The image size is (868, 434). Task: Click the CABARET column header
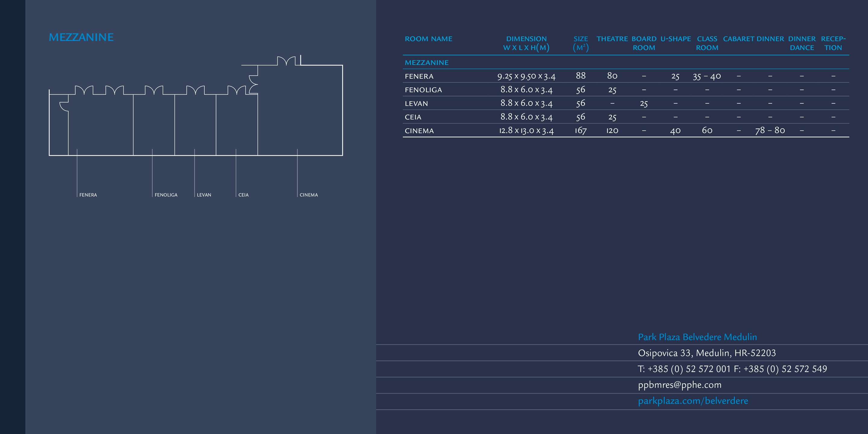tap(739, 39)
